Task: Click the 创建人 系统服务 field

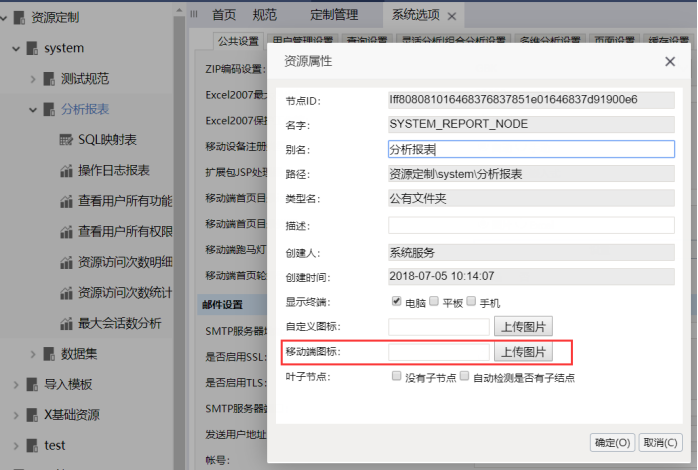Action: (531, 252)
